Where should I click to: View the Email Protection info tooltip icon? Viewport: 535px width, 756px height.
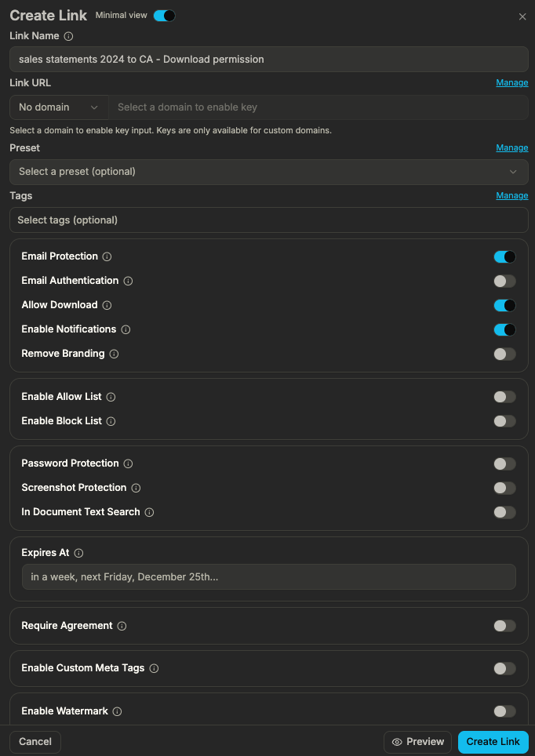pyautogui.click(x=108, y=256)
